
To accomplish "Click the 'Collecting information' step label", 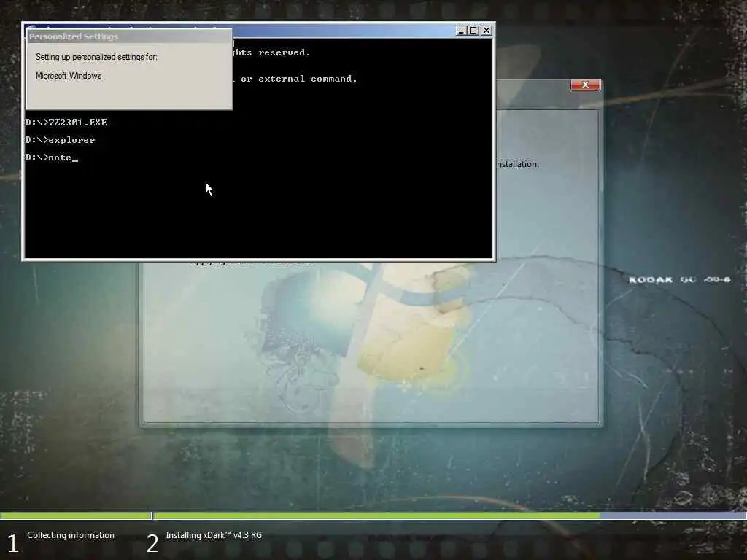I will (x=71, y=535).
